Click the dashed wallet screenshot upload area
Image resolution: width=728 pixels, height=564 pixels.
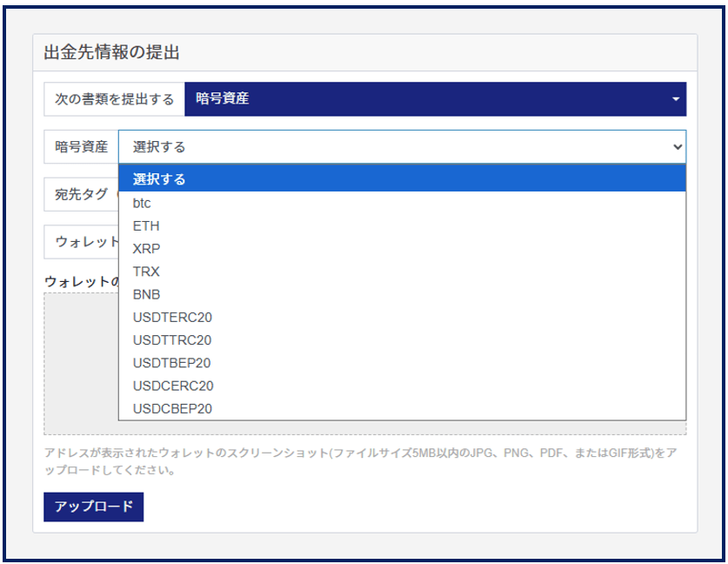pyautogui.click(x=80, y=366)
